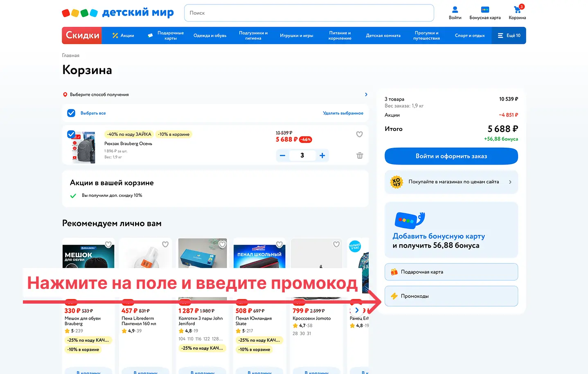Uncheck the Рюкзак Brauberg item checkbox
Screen dimensions: 588x374
pyautogui.click(x=71, y=134)
